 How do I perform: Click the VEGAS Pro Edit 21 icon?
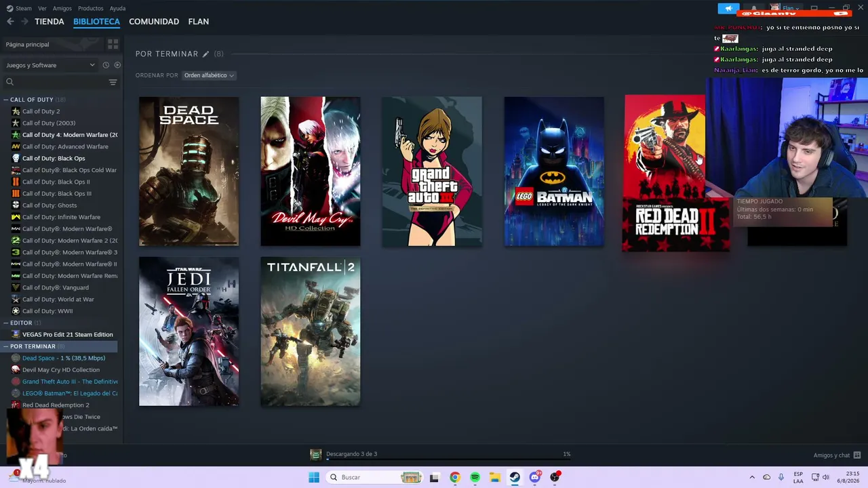pos(16,335)
